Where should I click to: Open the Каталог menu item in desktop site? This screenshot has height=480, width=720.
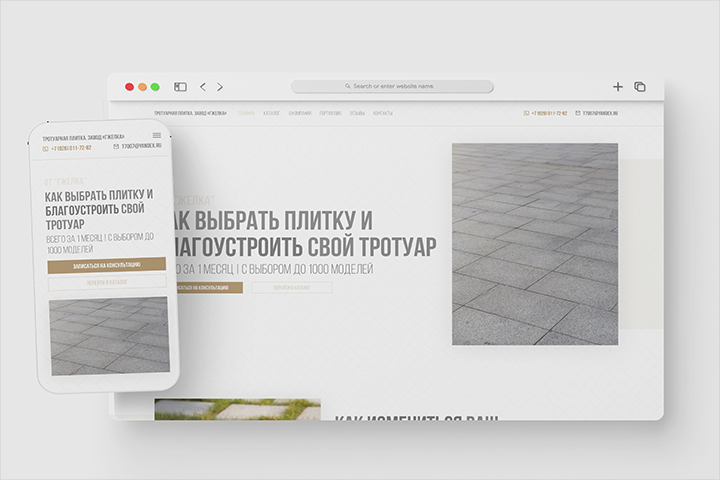point(271,113)
